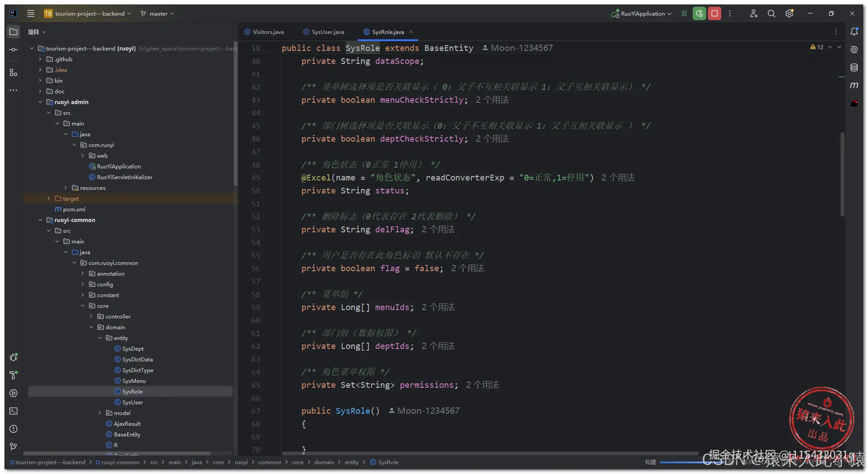Collapse the ruoyi-common module

[40, 220]
